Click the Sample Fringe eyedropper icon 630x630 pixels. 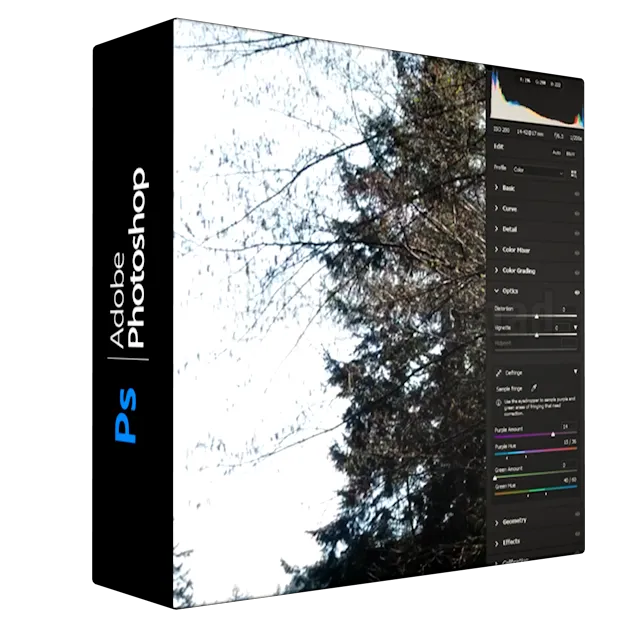point(534,388)
